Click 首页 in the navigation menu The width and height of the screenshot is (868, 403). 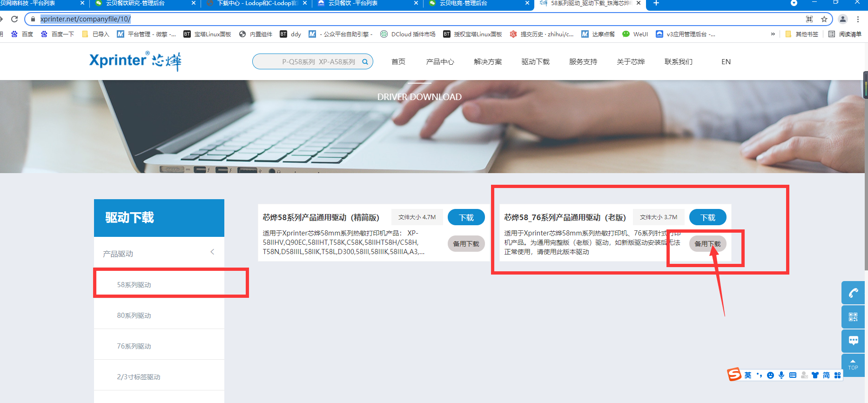coord(398,62)
